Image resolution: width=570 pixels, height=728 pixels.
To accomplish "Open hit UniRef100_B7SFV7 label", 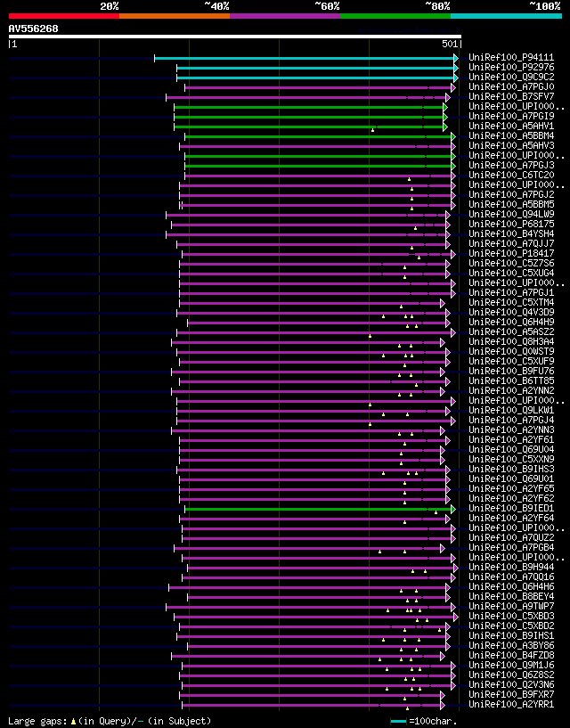I will pos(511,96).
